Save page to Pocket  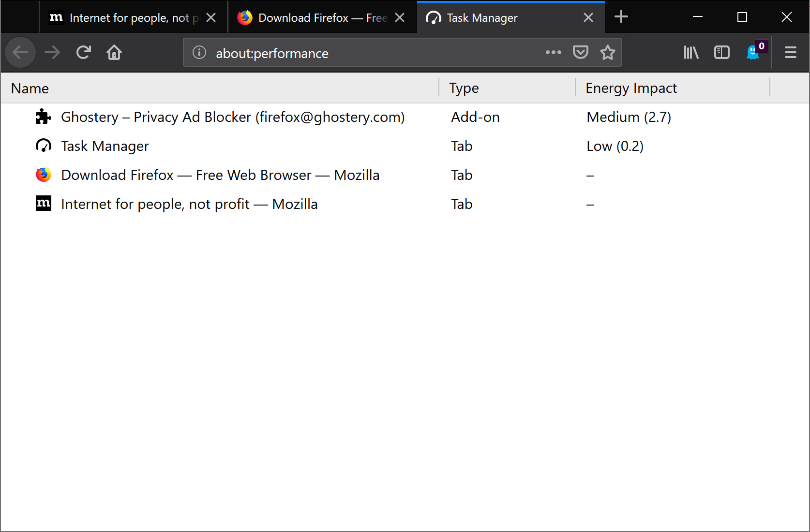click(x=581, y=52)
